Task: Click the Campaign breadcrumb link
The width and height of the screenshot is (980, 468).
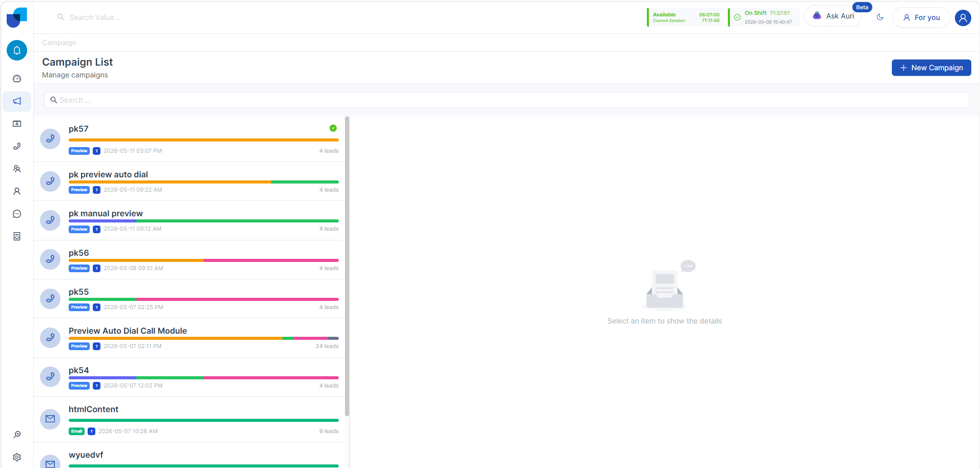Action: coord(59,43)
